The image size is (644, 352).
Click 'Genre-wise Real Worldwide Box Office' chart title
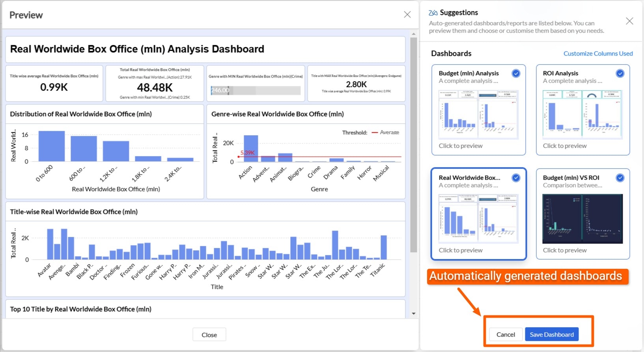277,114
